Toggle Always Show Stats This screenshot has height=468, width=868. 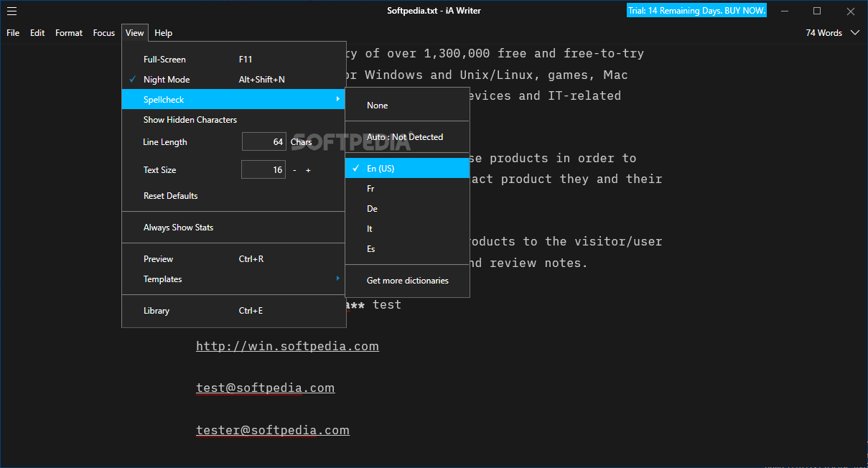(x=234, y=228)
